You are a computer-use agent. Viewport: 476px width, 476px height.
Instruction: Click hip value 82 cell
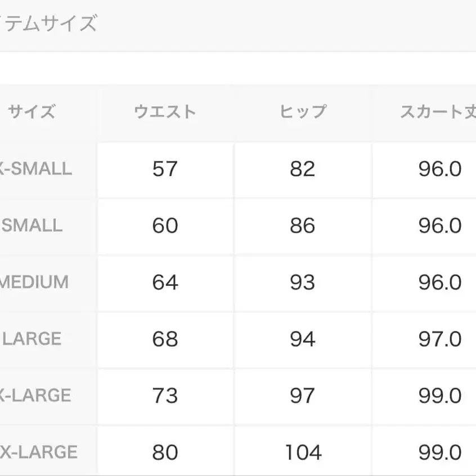point(303,169)
